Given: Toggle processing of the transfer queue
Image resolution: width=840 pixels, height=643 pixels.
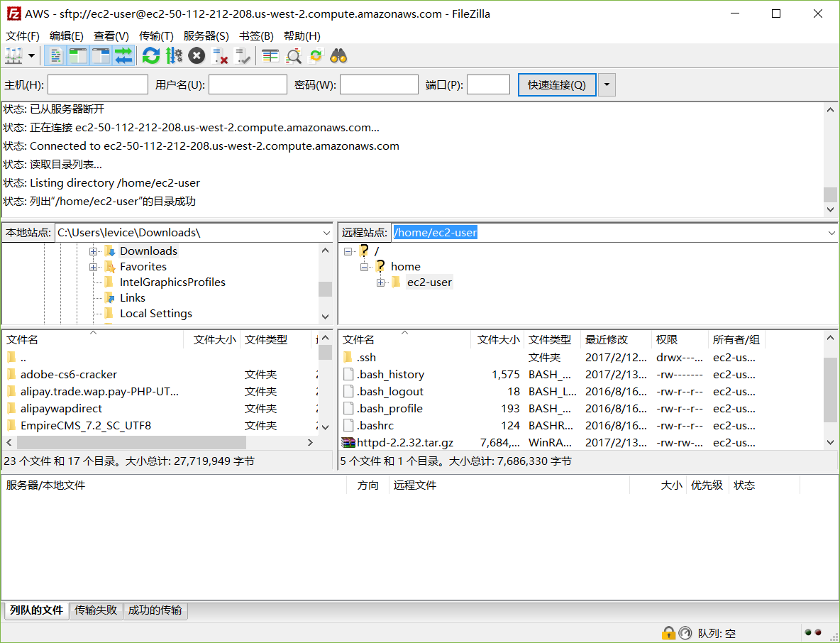Looking at the screenshot, I should click(174, 56).
